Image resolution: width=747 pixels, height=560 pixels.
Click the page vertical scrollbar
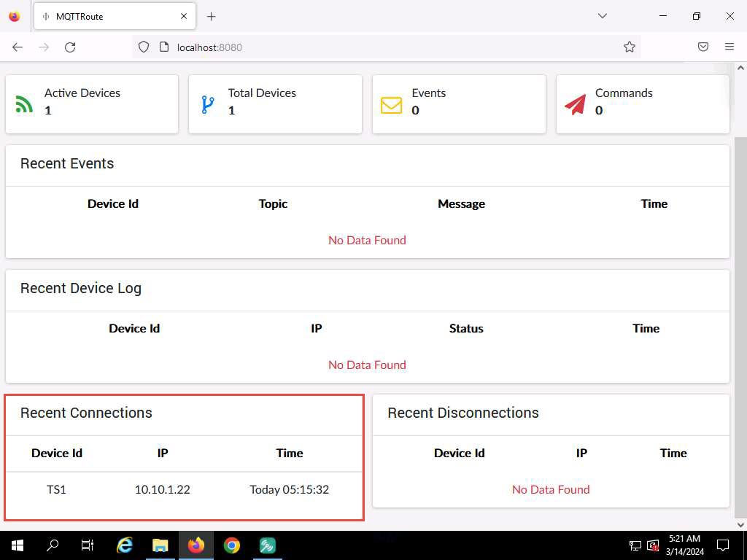740,296
